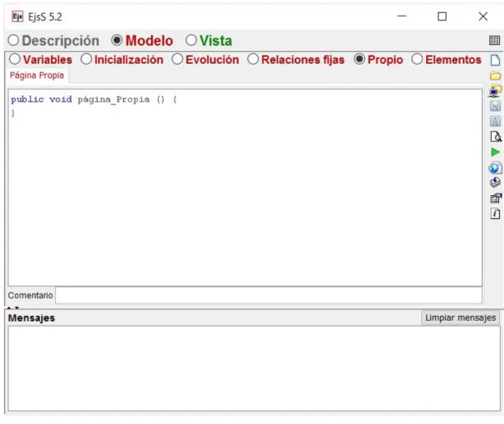Viewport: 504px width, 424px height.
Task: Click the collapse arrows above Mensajes
Action: pyautogui.click(x=13, y=308)
